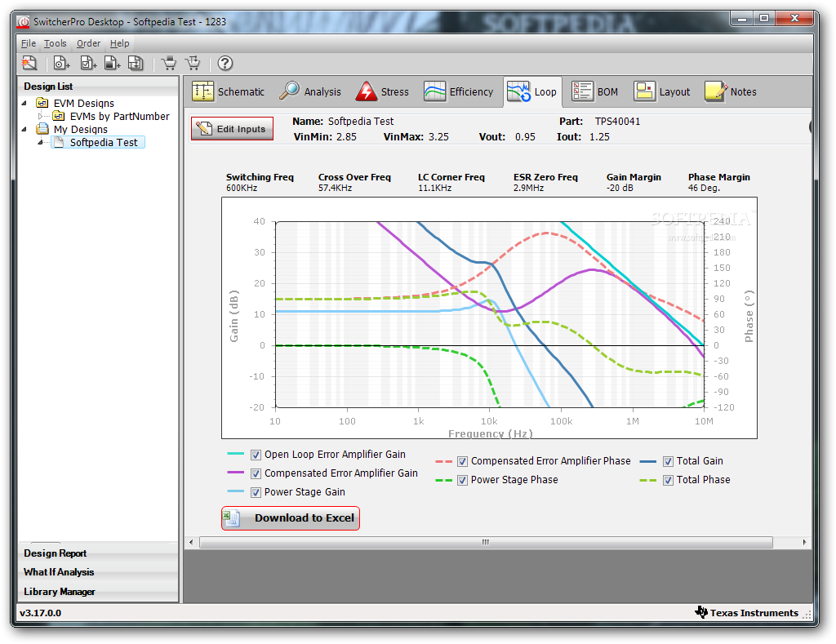Click the SwitcherPro app icon in title bar
The height and width of the screenshot is (644, 836).
(x=23, y=22)
